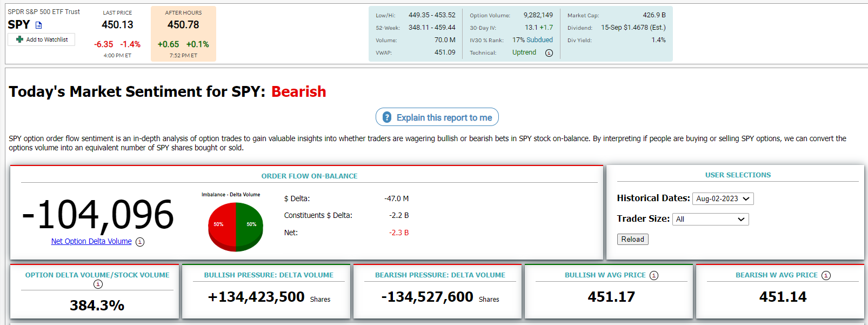
Task: Click the Option Volume value 9,282,149
Action: (538, 15)
